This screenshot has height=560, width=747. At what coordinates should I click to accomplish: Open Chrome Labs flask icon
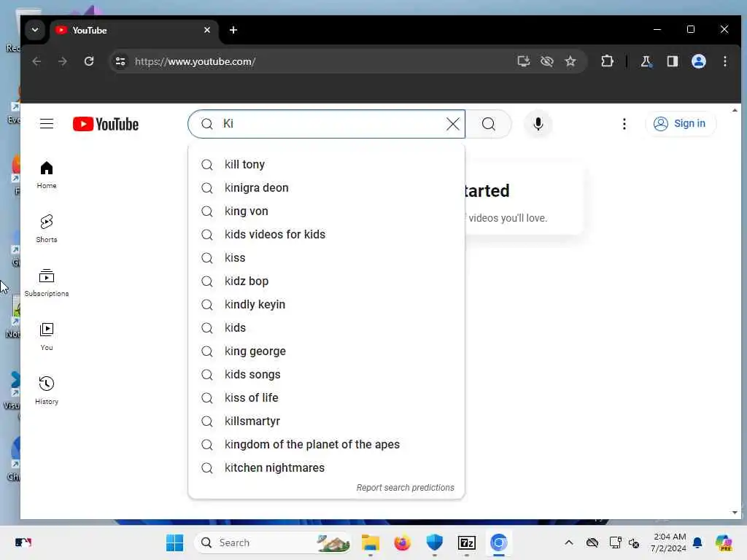(x=646, y=61)
